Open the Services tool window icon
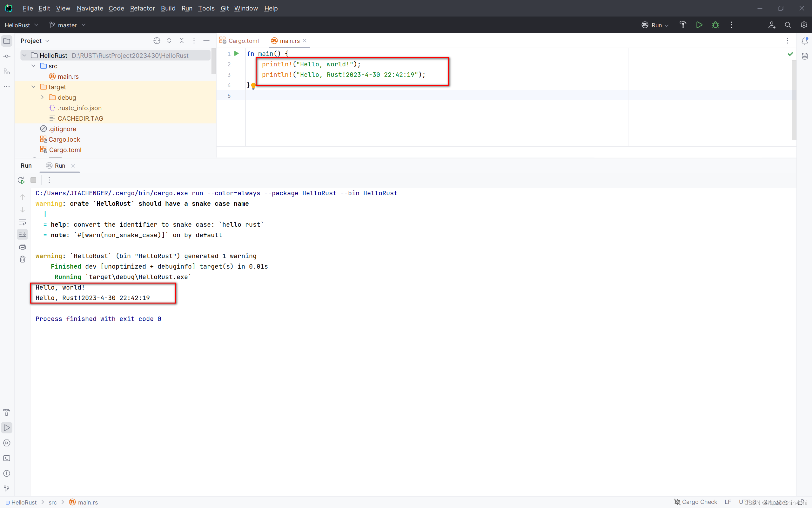The height and width of the screenshot is (508, 812). point(7,443)
